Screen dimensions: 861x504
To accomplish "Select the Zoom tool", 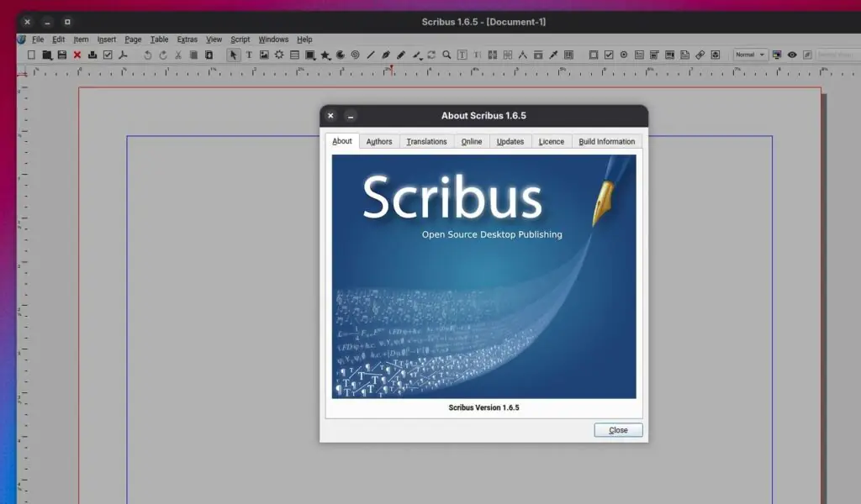I will pyautogui.click(x=445, y=54).
